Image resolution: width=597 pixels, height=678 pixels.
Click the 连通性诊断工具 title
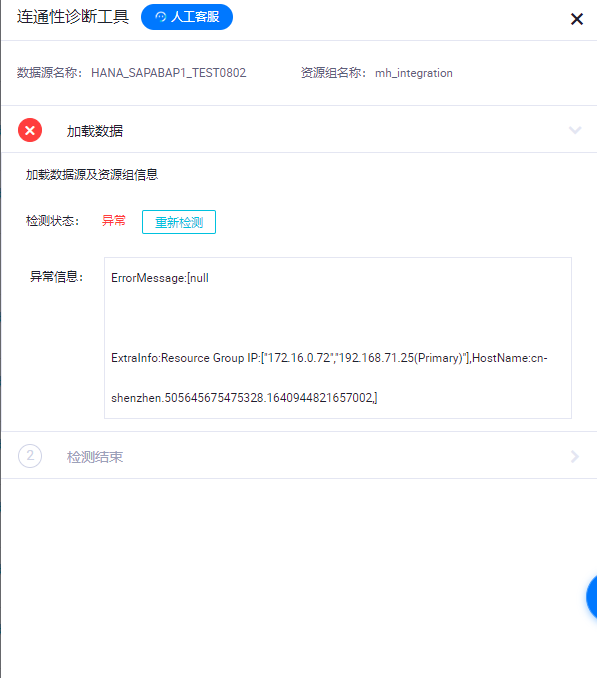73,17
